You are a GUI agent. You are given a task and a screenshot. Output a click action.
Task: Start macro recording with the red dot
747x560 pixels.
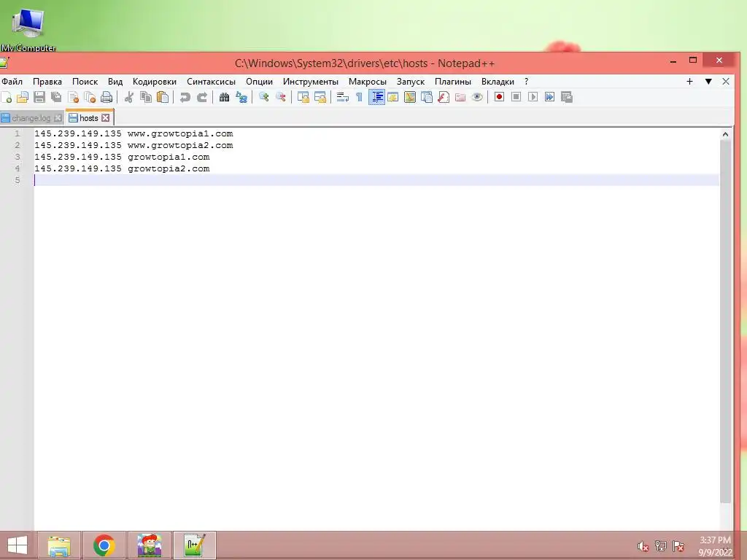click(499, 97)
